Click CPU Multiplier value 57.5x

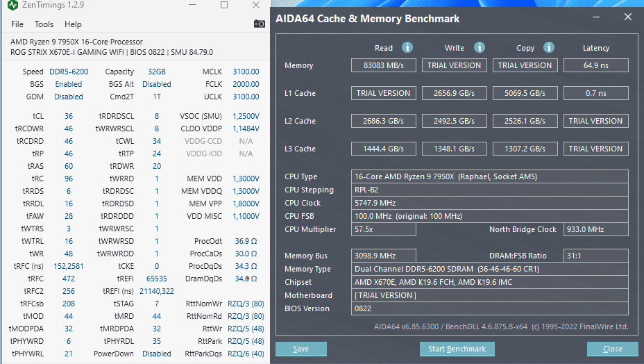click(384, 229)
